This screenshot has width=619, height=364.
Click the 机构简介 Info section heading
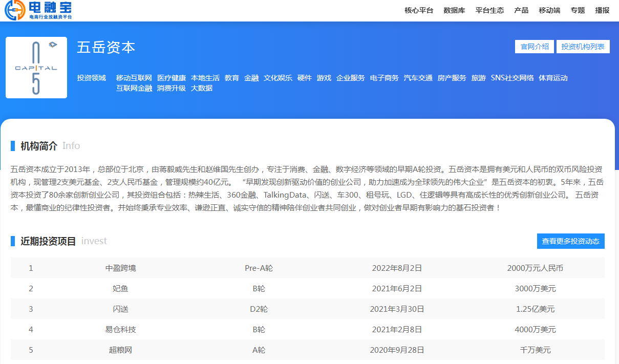[x=50, y=146]
